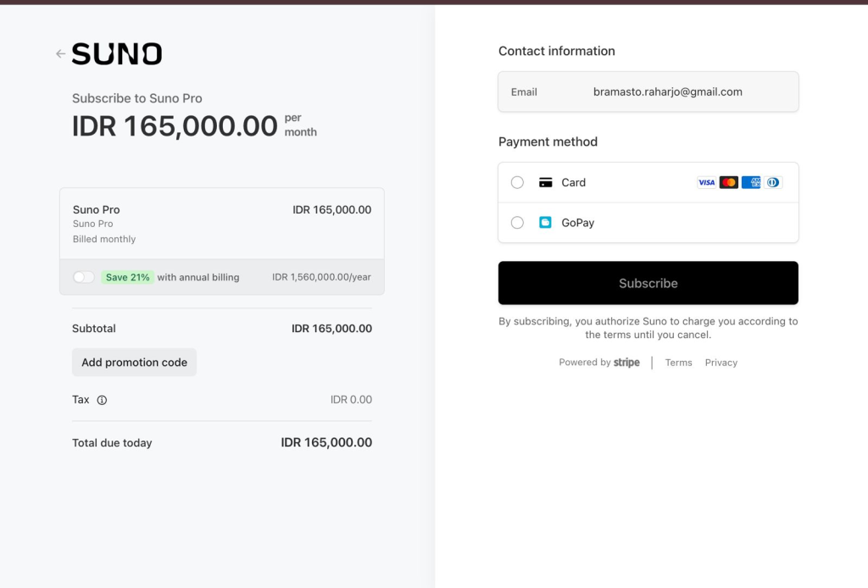Click the Email contact field
The image size is (868, 588).
pyautogui.click(x=648, y=92)
